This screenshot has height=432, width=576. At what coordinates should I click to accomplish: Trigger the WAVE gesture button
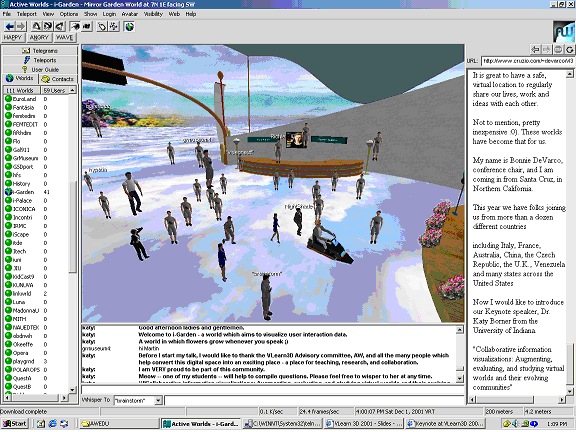pos(65,37)
